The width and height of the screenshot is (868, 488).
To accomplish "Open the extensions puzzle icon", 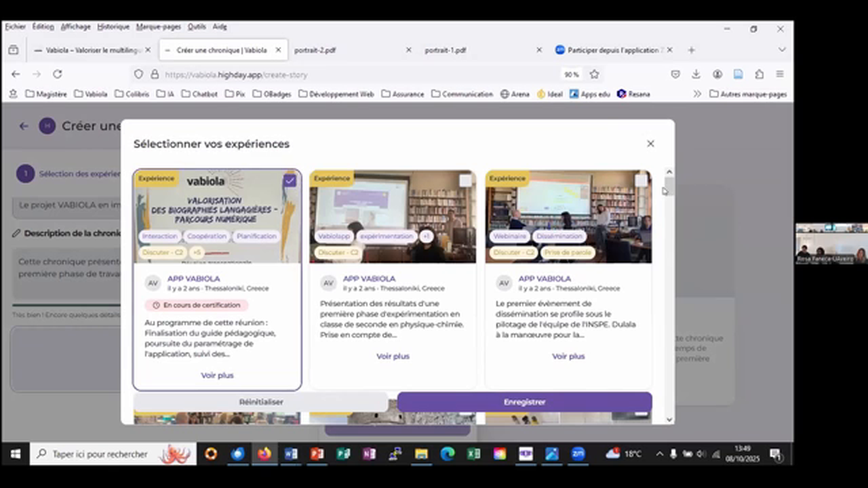I will pos(759,74).
